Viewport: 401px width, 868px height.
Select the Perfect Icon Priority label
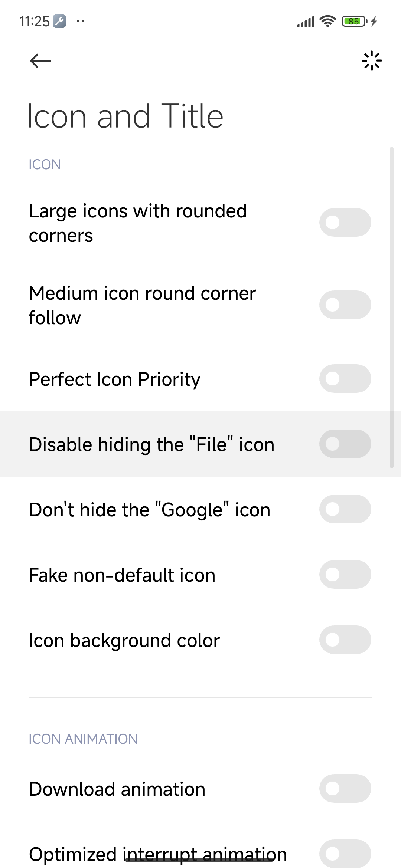(115, 379)
